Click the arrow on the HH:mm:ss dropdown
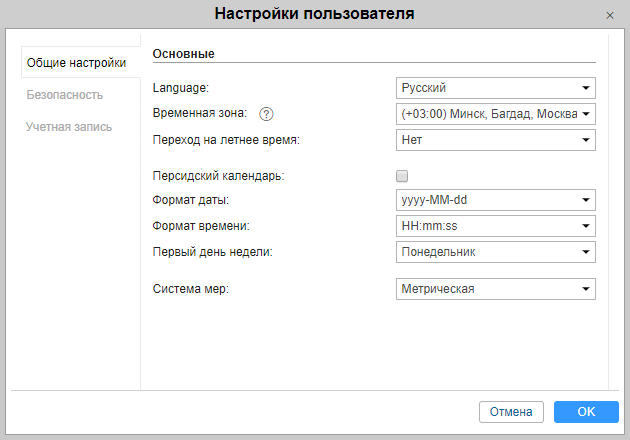 point(586,226)
